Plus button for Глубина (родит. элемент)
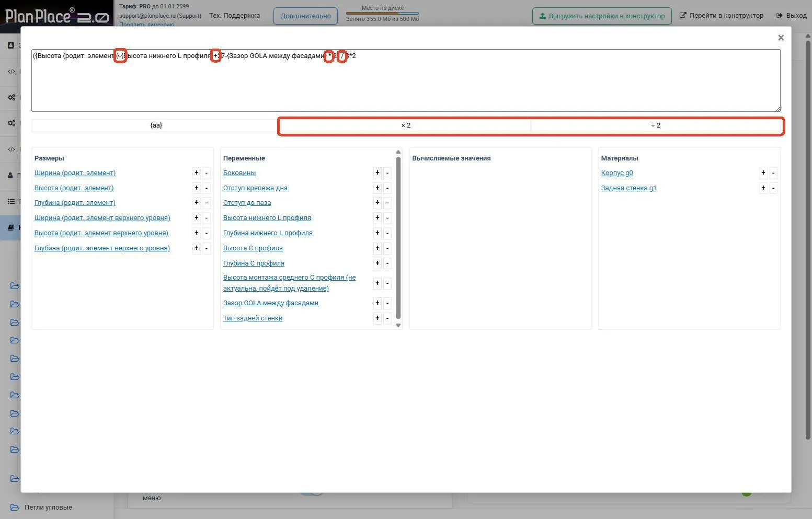Image resolution: width=812 pixels, height=519 pixels. tap(197, 203)
